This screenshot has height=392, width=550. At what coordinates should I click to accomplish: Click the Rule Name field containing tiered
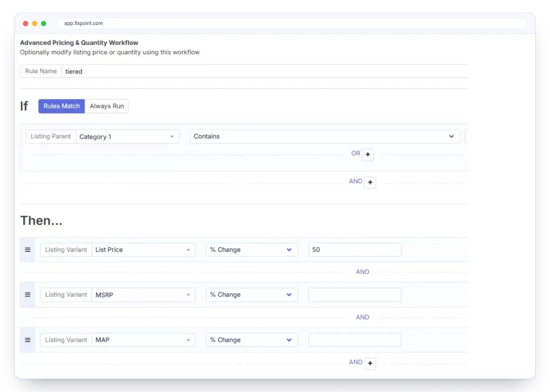[x=265, y=71]
